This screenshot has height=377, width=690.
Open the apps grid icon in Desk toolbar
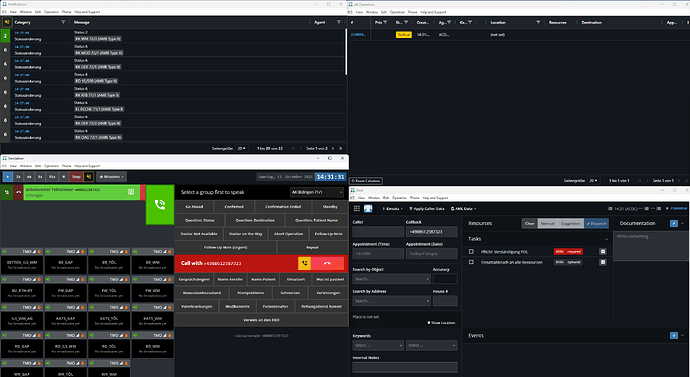click(x=357, y=209)
